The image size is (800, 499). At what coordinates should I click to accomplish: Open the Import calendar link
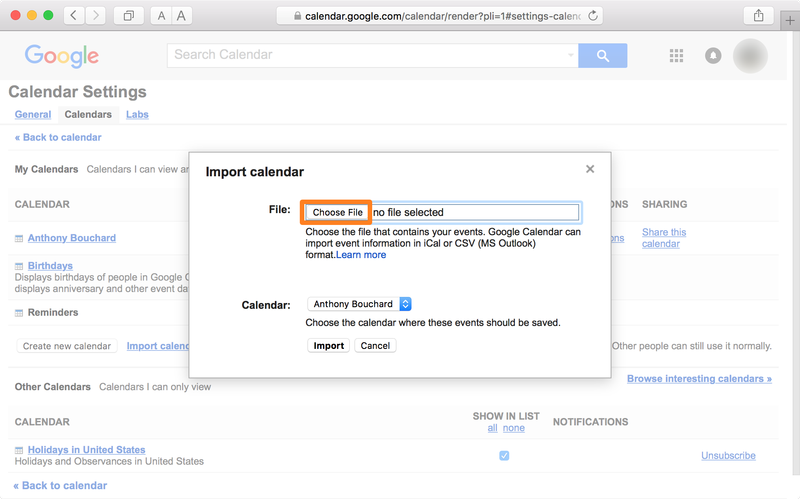click(x=158, y=346)
